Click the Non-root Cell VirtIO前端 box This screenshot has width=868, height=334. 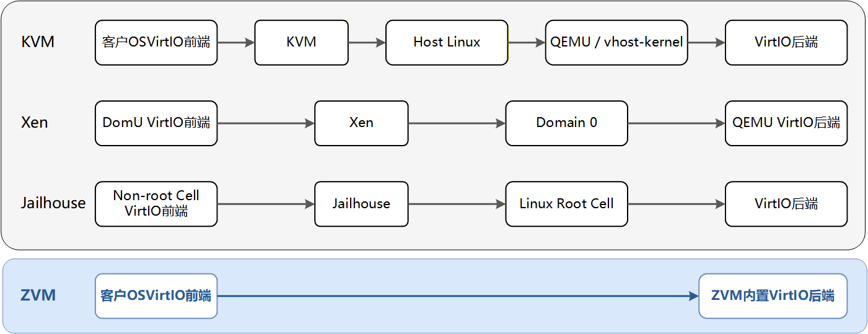point(156,204)
